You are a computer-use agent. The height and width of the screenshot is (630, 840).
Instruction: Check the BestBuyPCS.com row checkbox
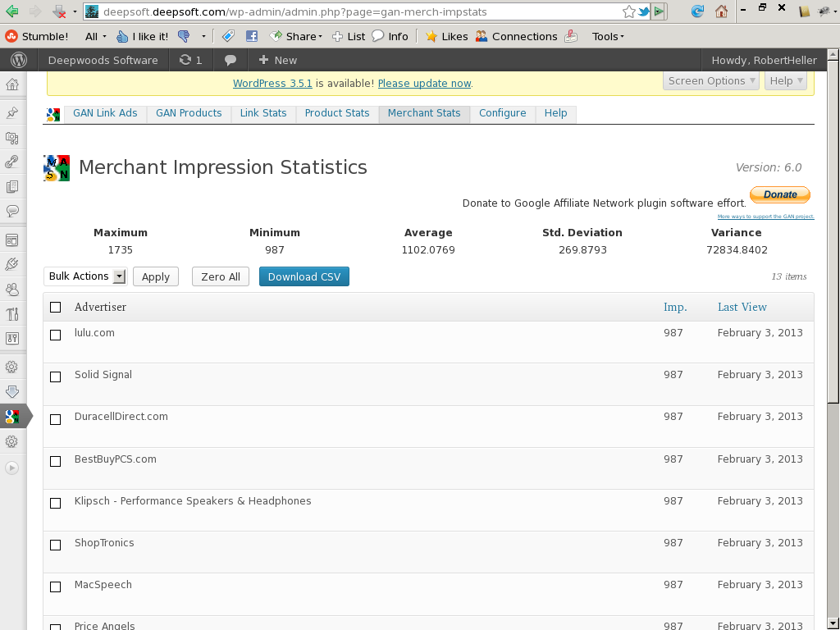click(x=55, y=461)
